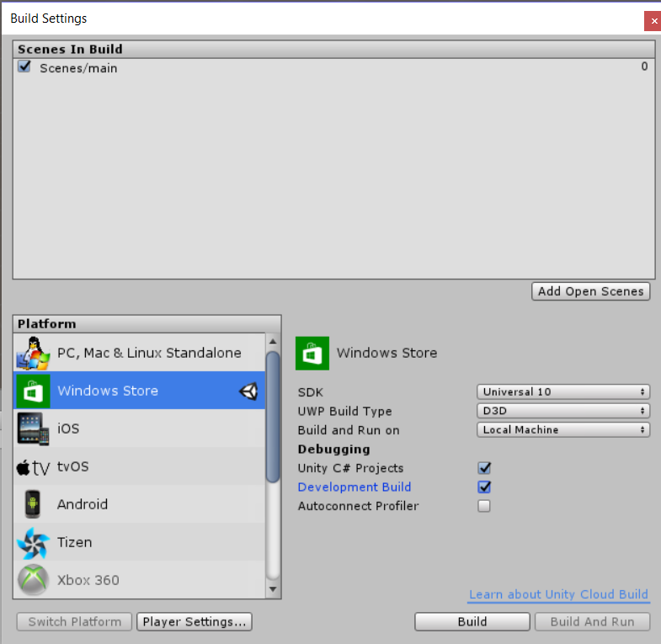Click the Build And Run button
This screenshot has width=661, height=644.
pos(592,621)
